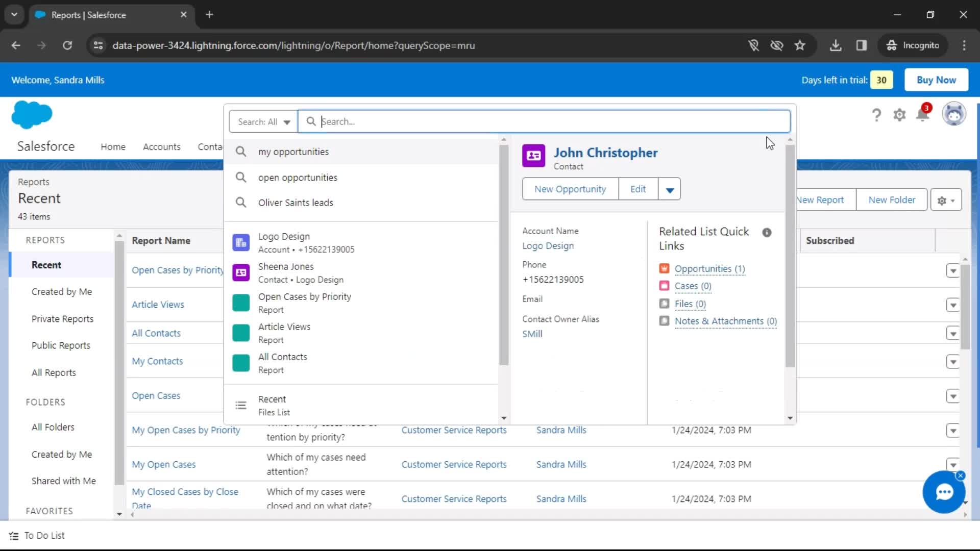
Task: Click the contact preview panel scrollbar
Action: (790, 255)
